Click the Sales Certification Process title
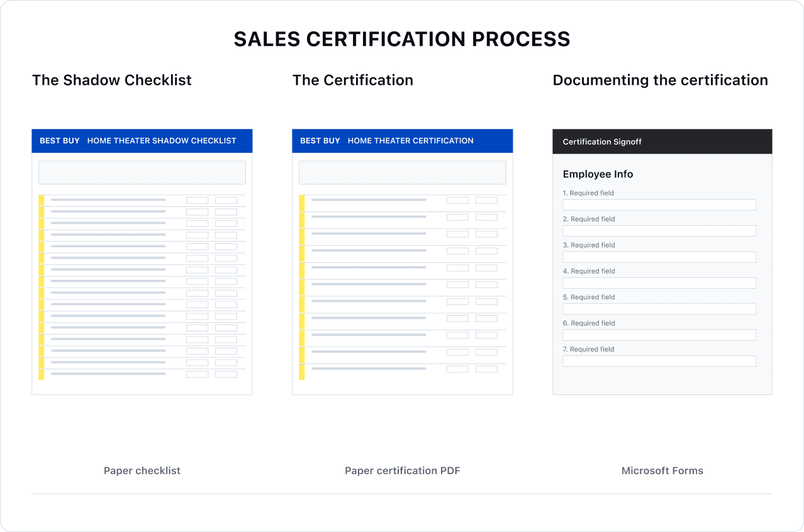The image size is (804, 532). coord(402,39)
